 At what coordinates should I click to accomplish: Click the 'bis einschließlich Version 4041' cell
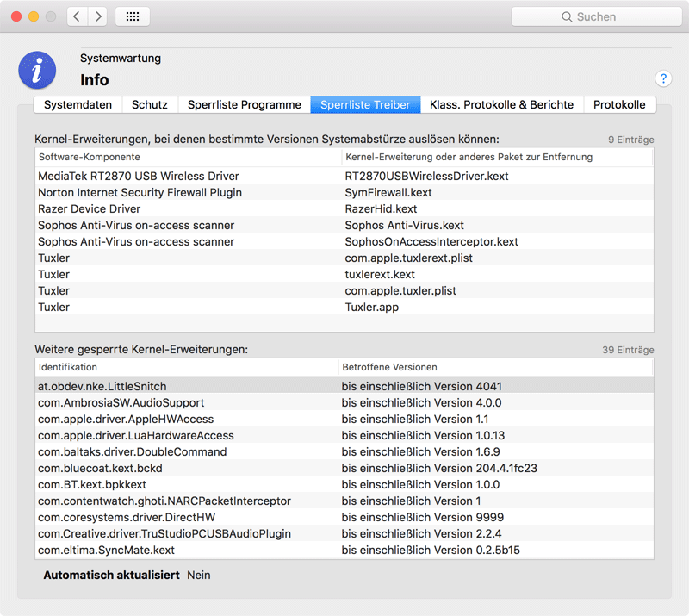pyautogui.click(x=422, y=386)
